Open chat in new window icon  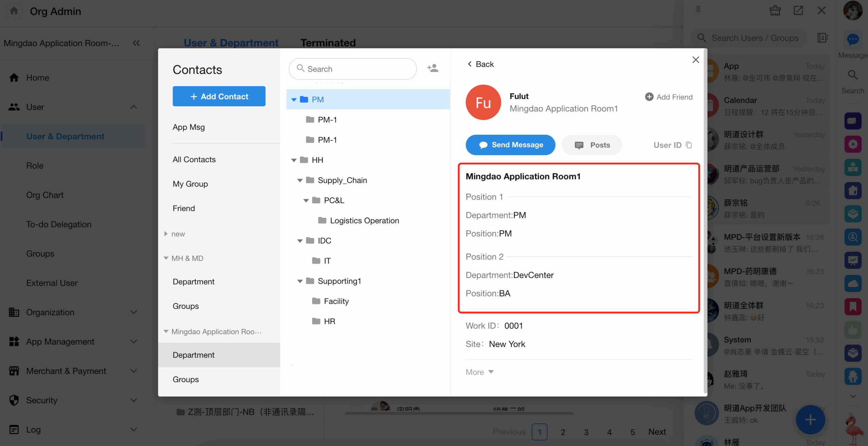point(798,11)
